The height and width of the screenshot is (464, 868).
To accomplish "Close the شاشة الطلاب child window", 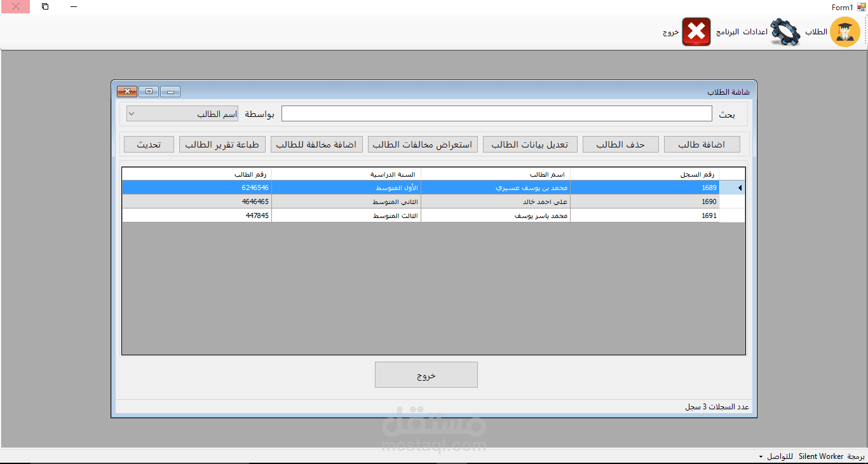I will pos(127,92).
